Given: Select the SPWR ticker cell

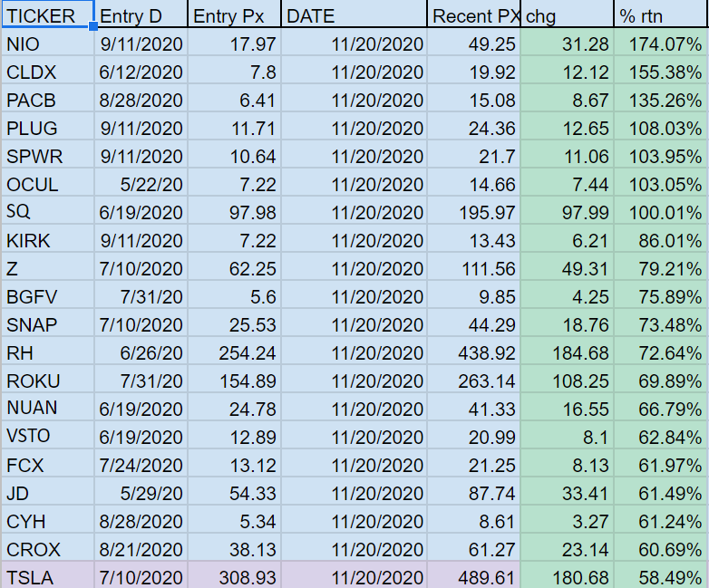Looking at the screenshot, I should tap(47, 155).
